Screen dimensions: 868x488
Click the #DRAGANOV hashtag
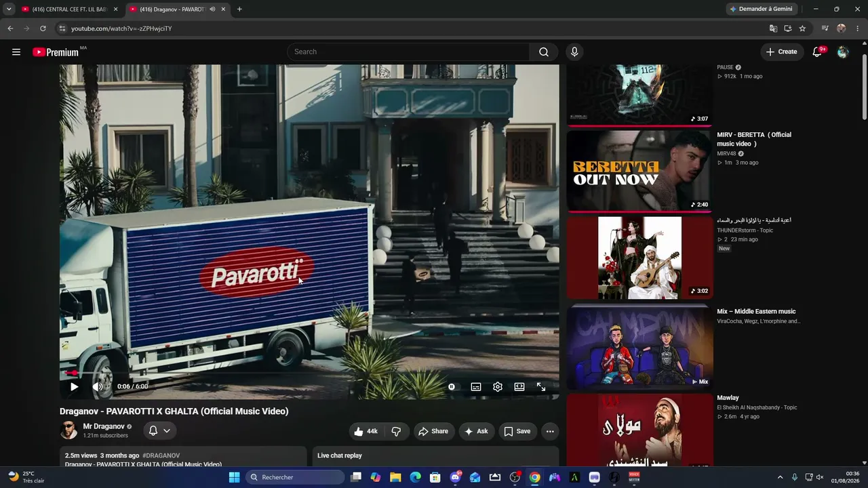[161, 455]
